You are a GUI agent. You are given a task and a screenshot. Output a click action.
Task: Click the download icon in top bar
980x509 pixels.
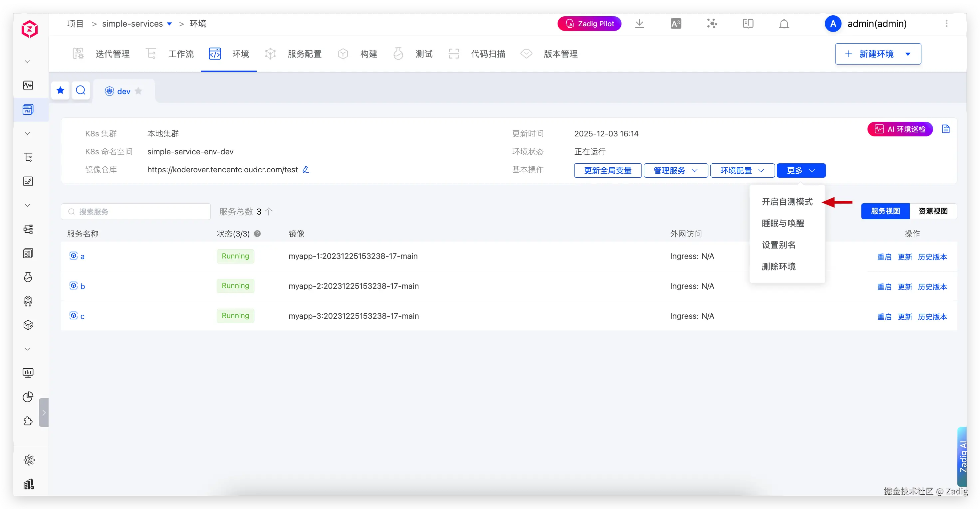pyautogui.click(x=639, y=24)
